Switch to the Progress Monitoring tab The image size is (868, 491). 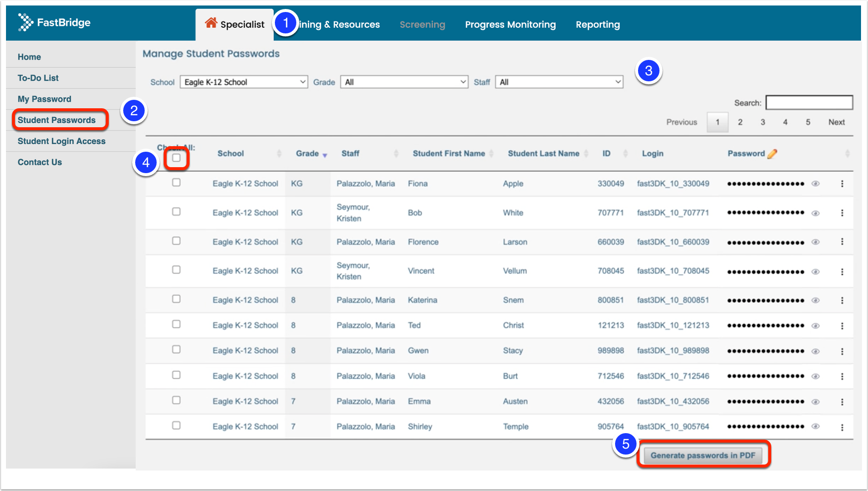pos(510,25)
